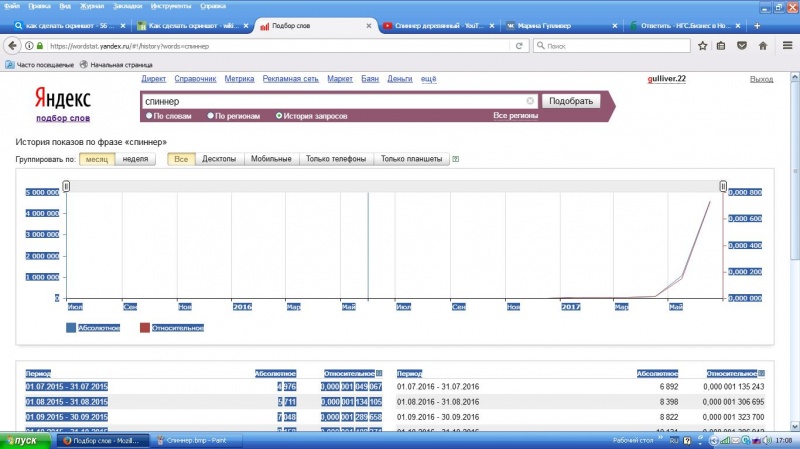Open the gulliver.22 account link
800x449 pixels.
coord(666,79)
